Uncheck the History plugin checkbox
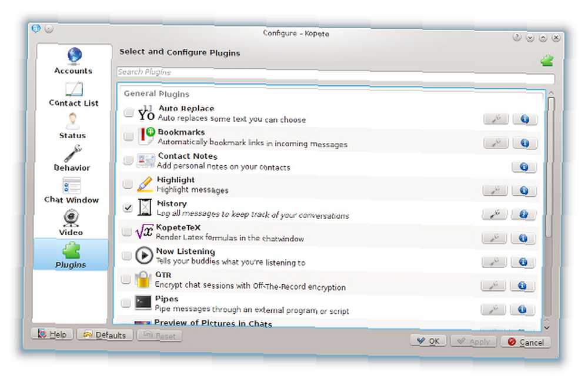This screenshot has width=588, height=382. point(128,207)
